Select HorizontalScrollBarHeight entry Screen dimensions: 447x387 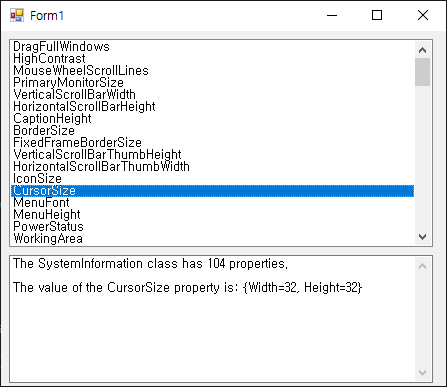[x=212, y=107]
